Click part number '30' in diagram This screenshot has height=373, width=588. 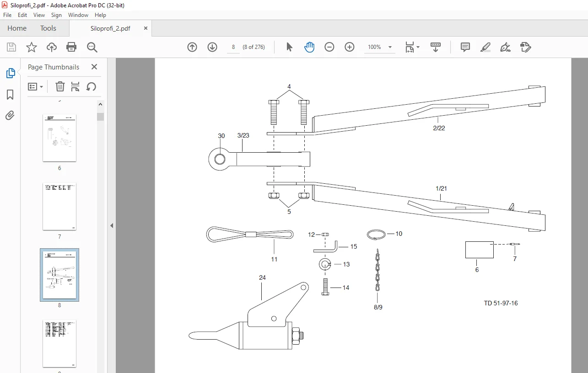[221, 136]
